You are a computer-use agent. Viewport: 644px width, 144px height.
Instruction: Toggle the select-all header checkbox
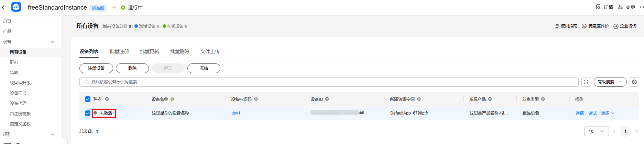pyautogui.click(x=88, y=99)
